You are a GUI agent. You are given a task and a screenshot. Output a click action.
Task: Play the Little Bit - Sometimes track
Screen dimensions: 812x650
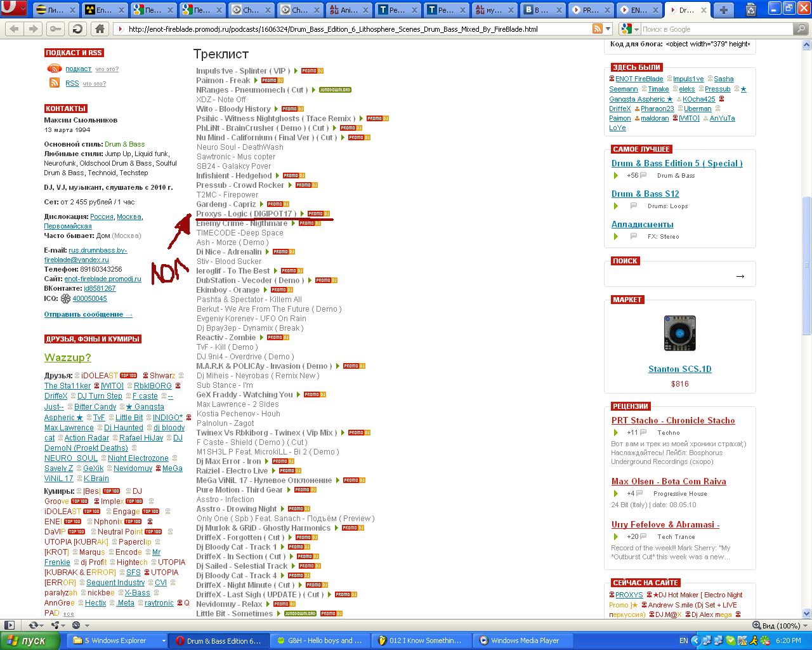coord(279,614)
